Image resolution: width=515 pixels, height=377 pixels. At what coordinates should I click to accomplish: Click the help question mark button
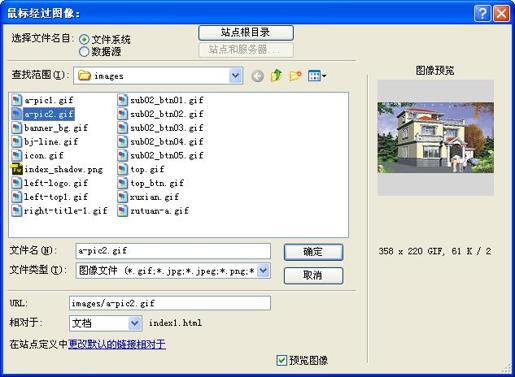[482, 14]
